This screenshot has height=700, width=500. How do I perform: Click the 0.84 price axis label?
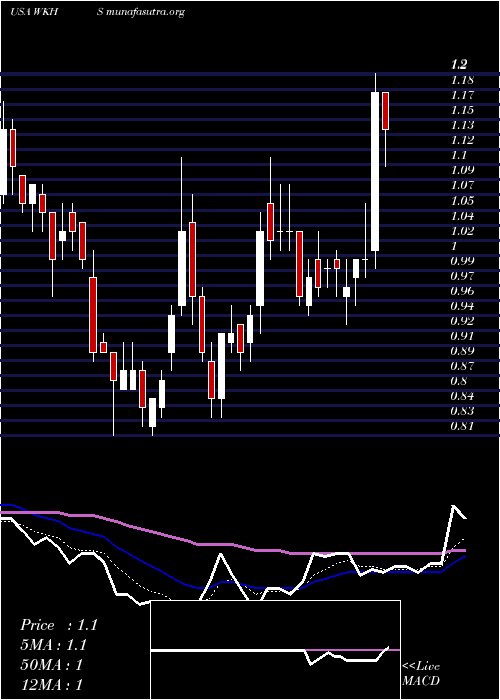[462, 396]
